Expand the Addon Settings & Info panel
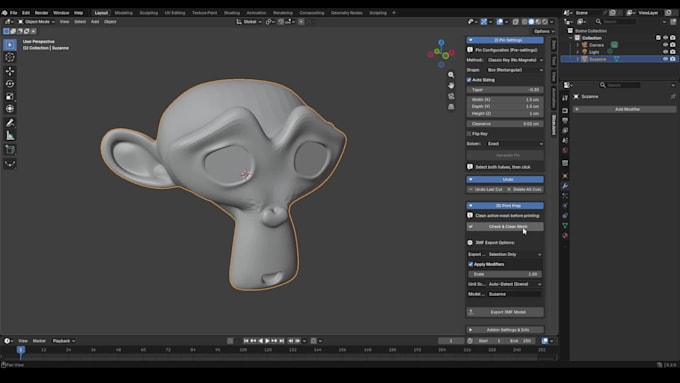The width and height of the screenshot is (680, 383). pos(505,330)
